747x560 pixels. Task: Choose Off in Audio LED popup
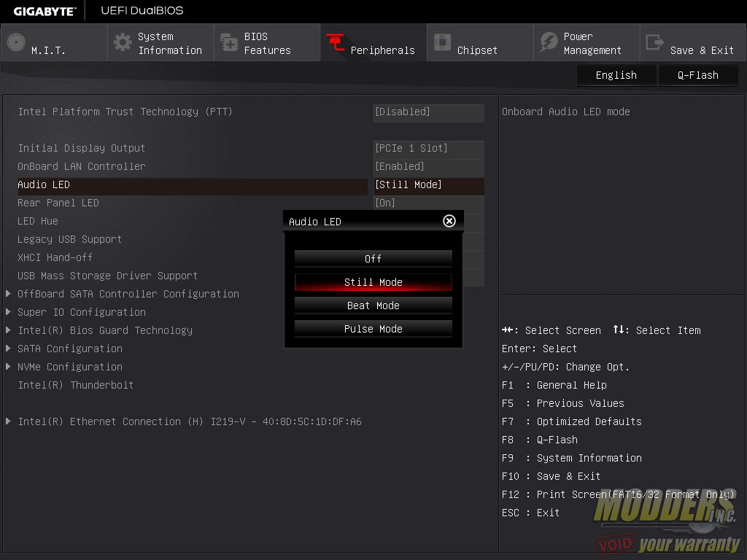pos(373,259)
